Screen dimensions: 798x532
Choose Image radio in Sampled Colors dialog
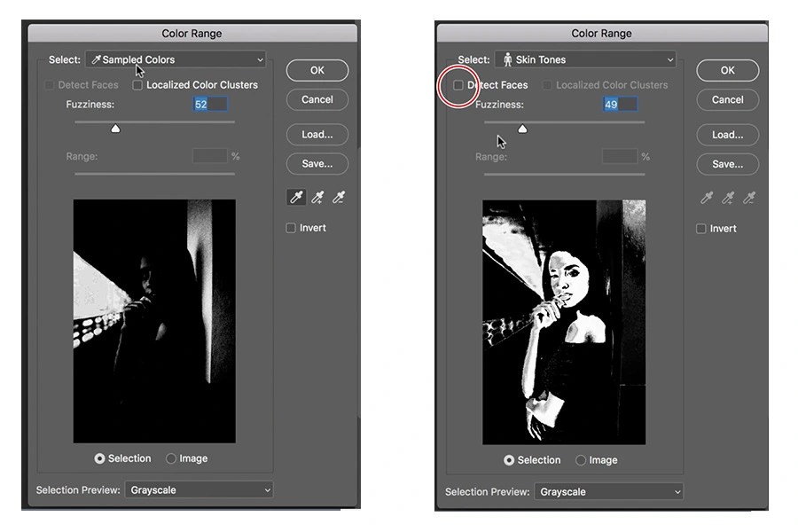171,458
